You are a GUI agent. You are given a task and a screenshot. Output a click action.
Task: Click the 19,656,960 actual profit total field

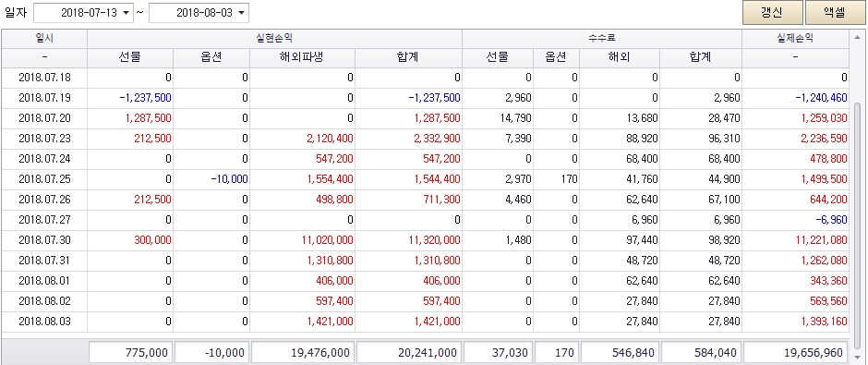click(x=796, y=352)
